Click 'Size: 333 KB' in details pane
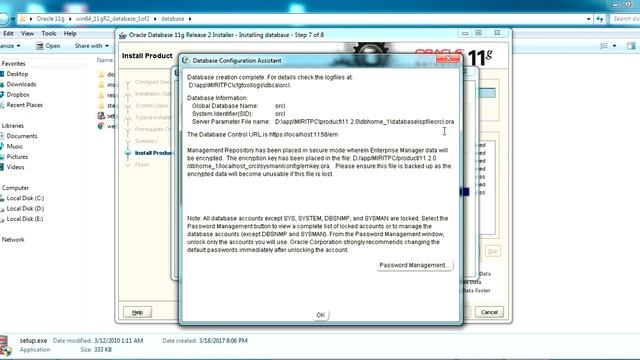 (96, 350)
